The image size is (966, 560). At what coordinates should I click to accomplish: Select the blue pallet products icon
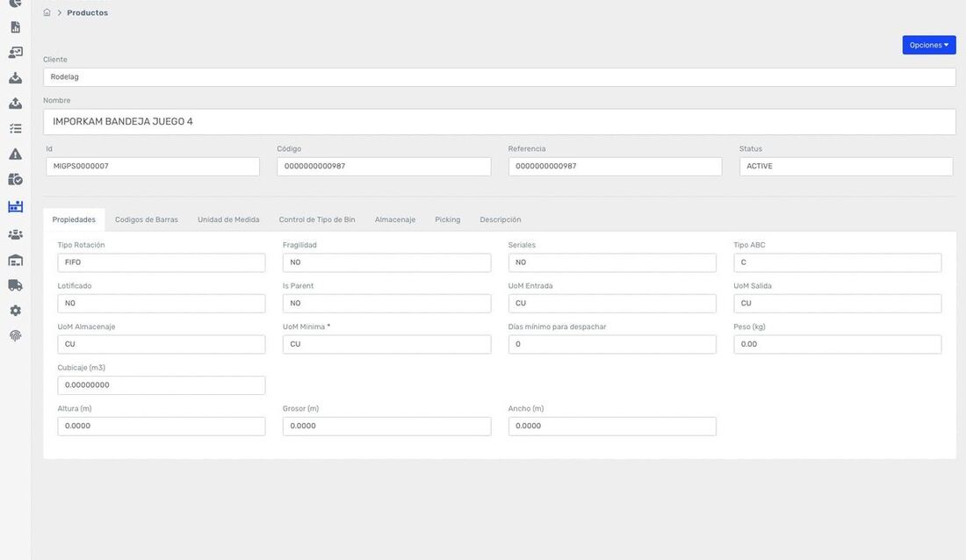coord(16,207)
